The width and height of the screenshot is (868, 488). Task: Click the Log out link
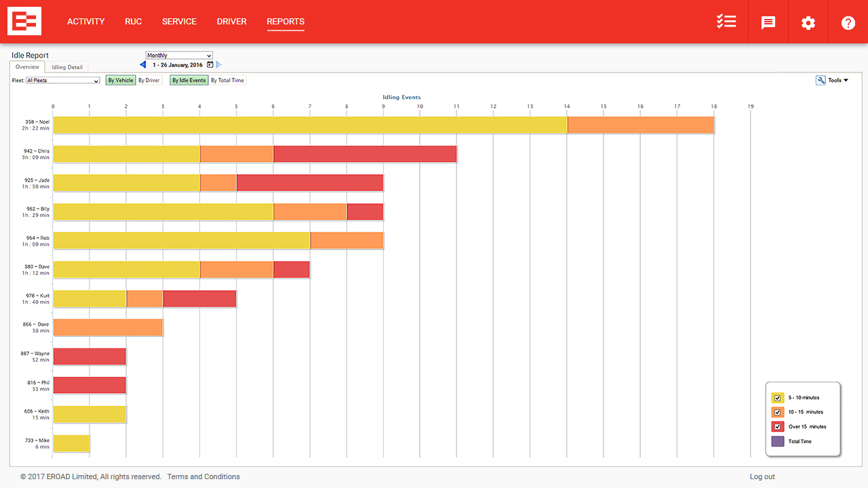click(762, 476)
